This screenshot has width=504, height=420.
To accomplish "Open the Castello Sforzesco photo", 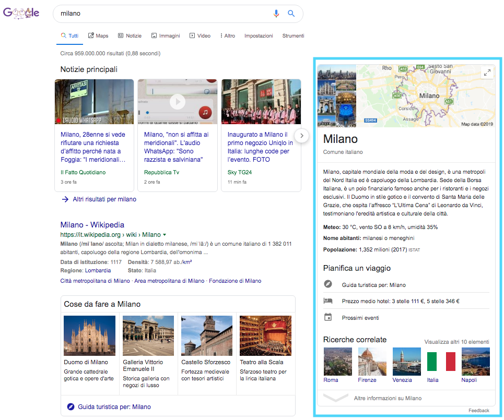I will point(207,335).
